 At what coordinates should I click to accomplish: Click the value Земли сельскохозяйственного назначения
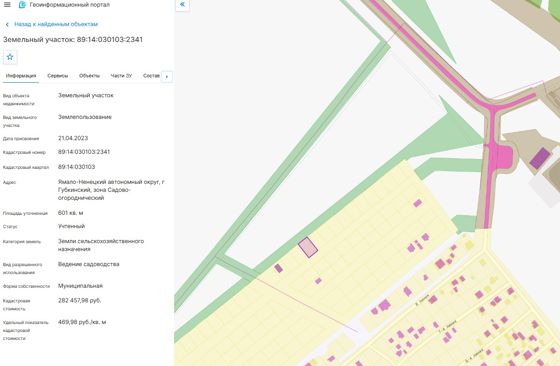(101, 245)
